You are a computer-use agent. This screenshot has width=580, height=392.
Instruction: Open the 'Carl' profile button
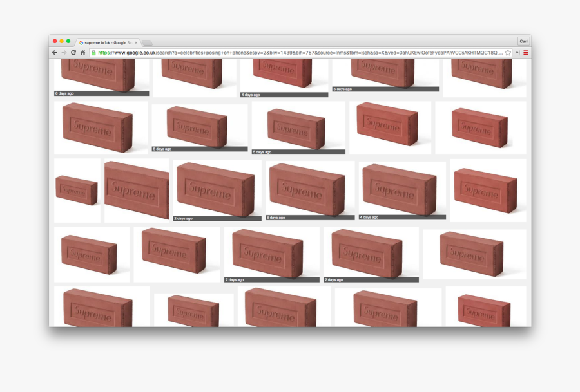click(523, 41)
